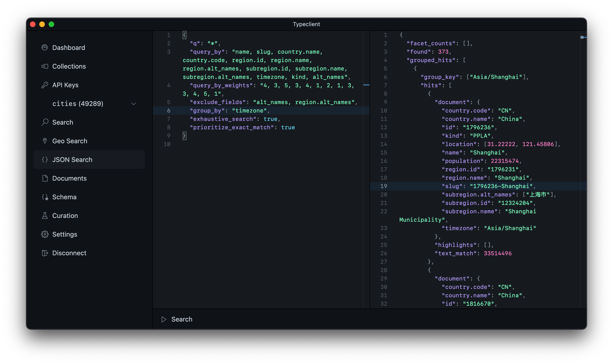Click "timezone": "Asia/Shanghai" result line
Image resolution: width=613 pixels, height=364 pixels.
click(x=489, y=228)
